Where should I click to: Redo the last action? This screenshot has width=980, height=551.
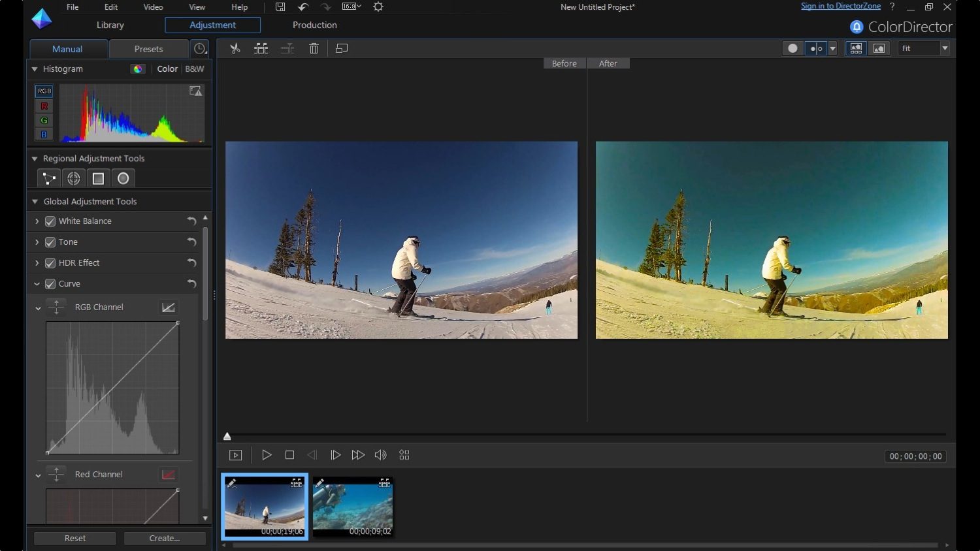click(325, 7)
